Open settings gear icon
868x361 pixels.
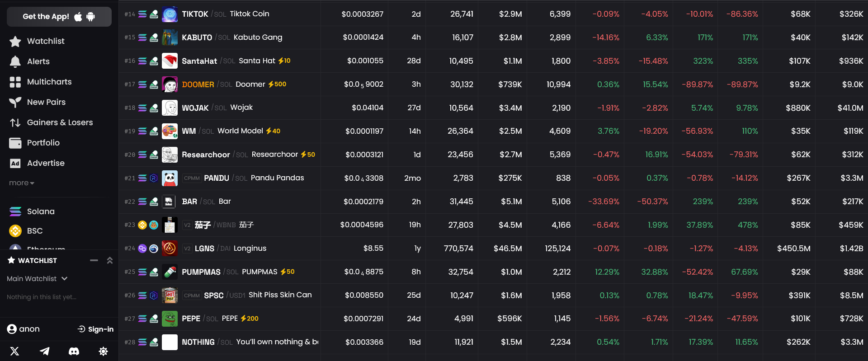point(103,351)
